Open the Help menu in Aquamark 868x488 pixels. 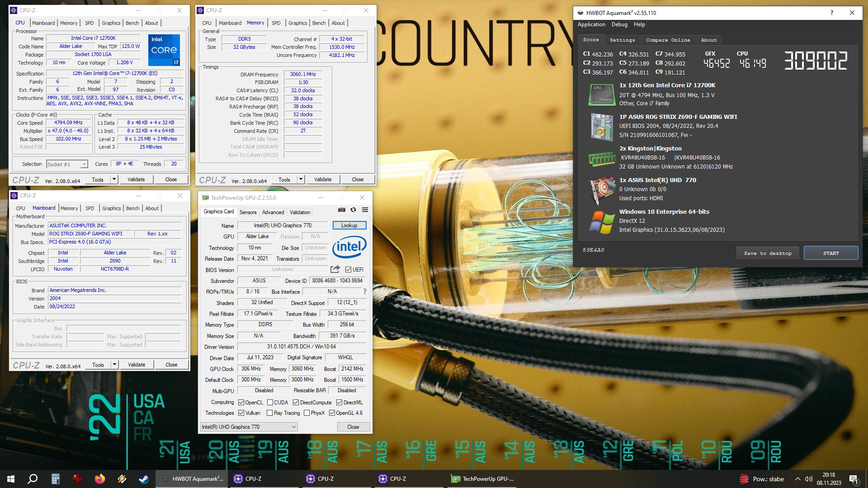[x=639, y=24]
